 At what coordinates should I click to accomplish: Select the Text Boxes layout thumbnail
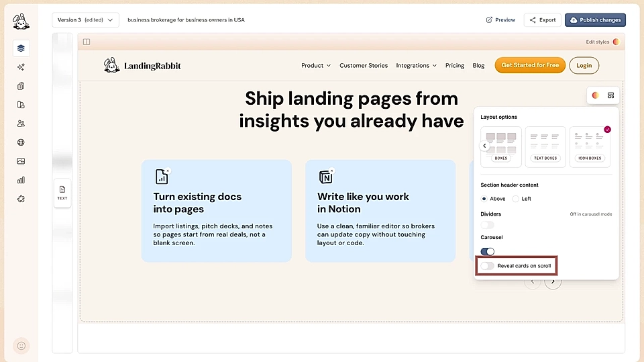[x=545, y=147]
